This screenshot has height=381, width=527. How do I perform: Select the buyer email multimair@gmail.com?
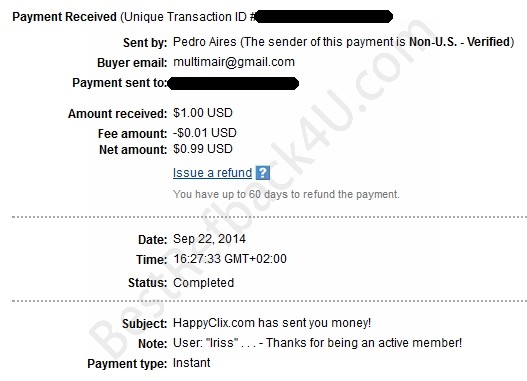[234, 62]
